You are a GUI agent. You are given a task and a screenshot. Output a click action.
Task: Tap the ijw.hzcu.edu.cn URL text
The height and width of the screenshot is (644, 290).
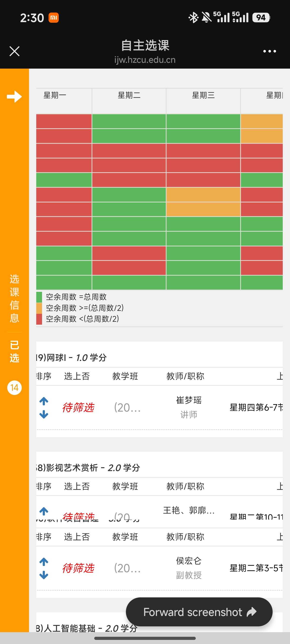coord(145,60)
